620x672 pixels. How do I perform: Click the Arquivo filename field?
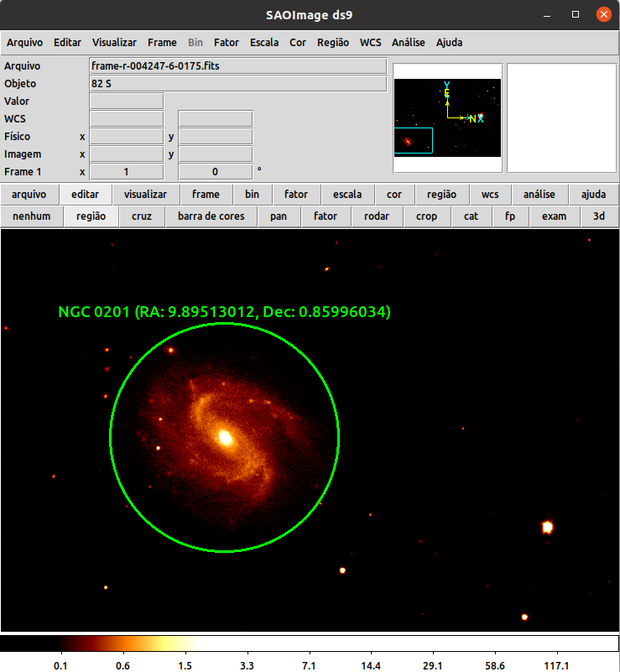[x=237, y=66]
